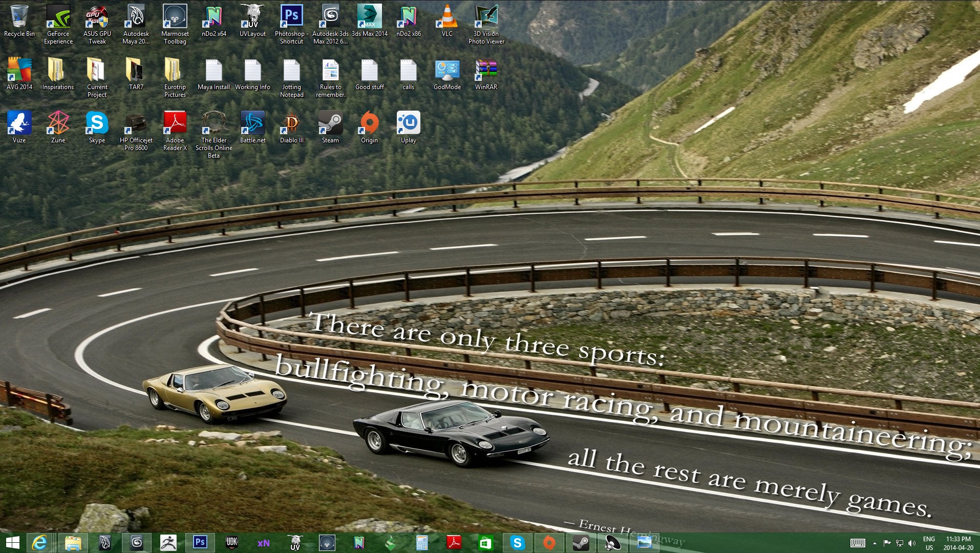Select the Photoshop - Shortcut desktop icon
Image resolution: width=980 pixels, height=553 pixels.
pyautogui.click(x=292, y=25)
